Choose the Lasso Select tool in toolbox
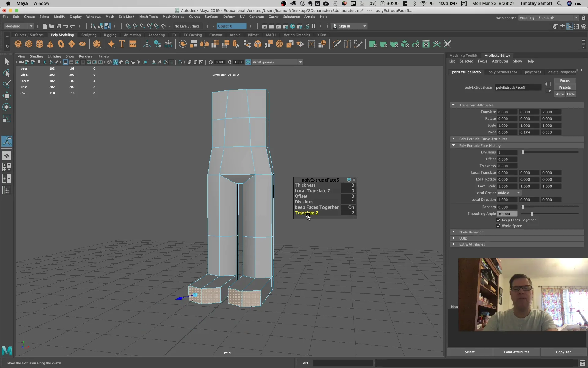 coord(7,73)
